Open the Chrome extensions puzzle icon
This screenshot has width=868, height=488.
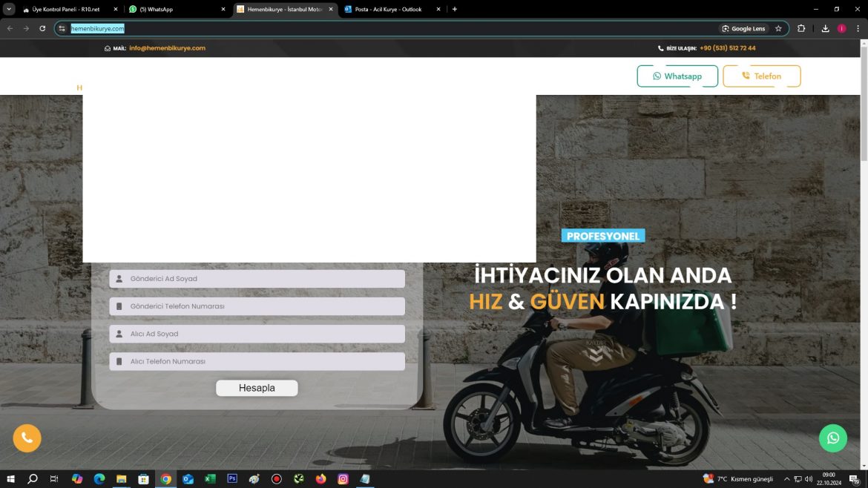tap(801, 29)
